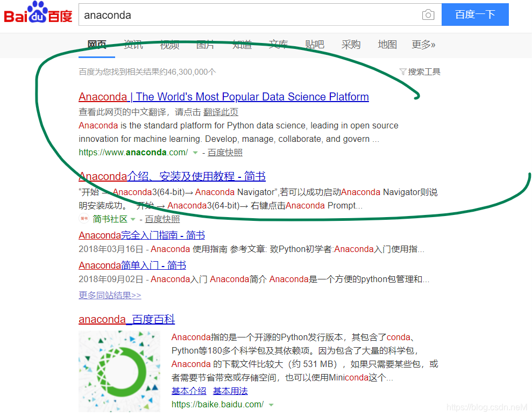Open the https://baike.baidu.com/ URL

point(218,405)
